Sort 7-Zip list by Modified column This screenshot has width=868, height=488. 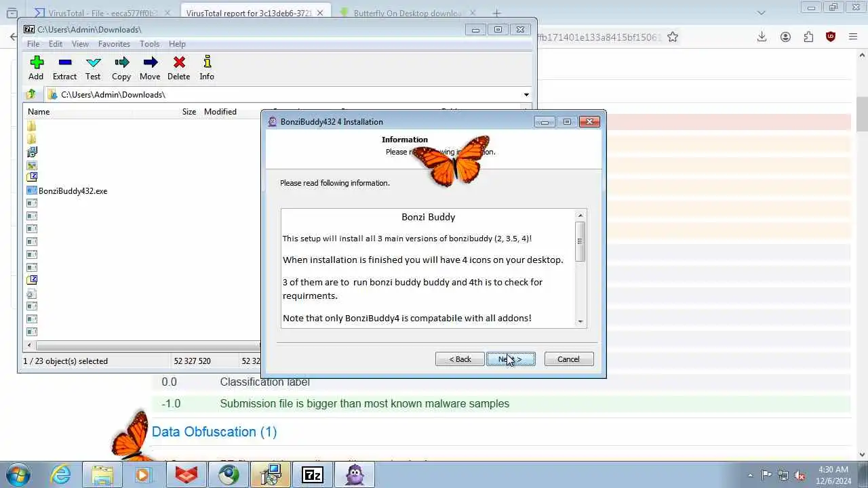click(220, 112)
